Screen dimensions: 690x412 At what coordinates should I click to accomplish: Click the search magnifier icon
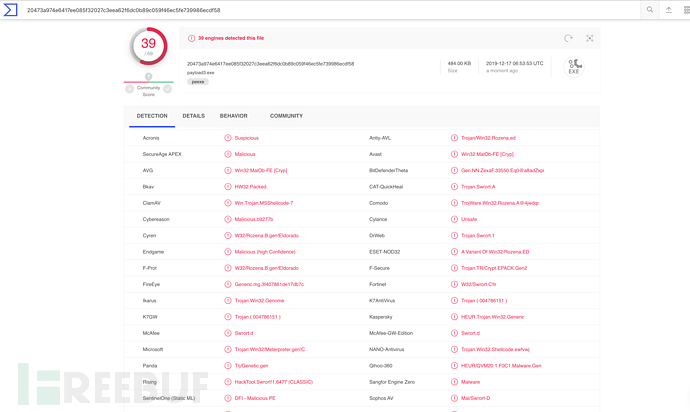650,10
